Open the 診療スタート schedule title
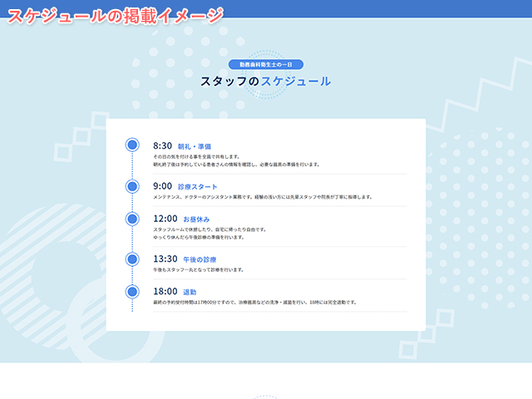Viewport: 532px width, 399px height. click(198, 187)
